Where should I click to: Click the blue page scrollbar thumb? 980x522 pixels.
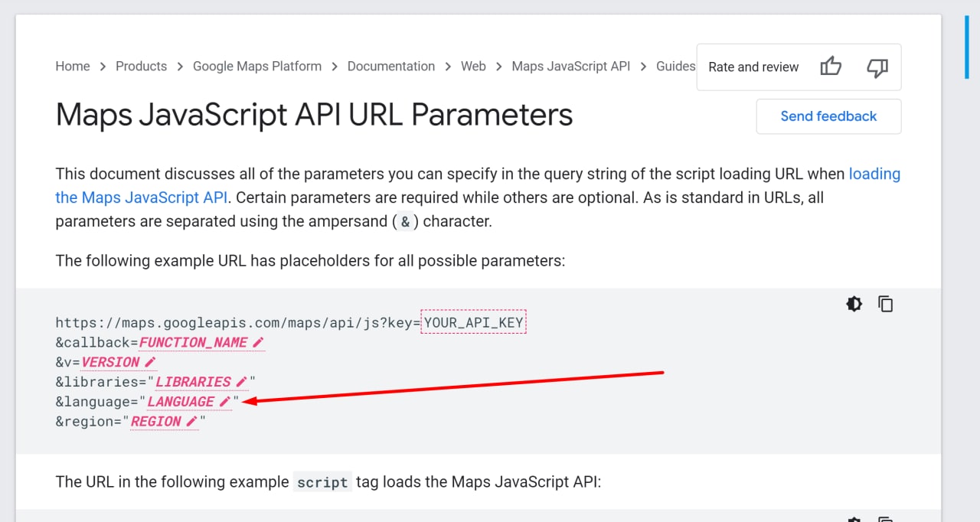(967, 46)
